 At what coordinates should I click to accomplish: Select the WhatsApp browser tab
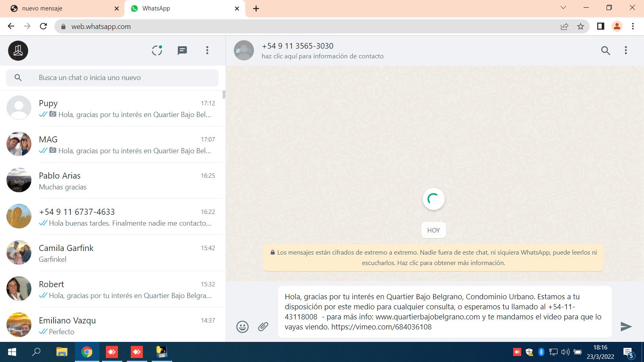(x=185, y=8)
